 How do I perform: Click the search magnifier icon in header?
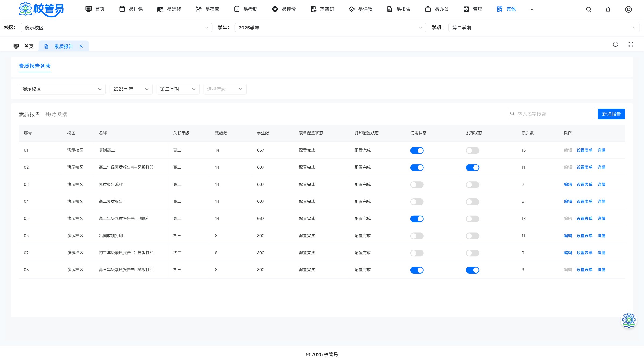pyautogui.click(x=588, y=9)
